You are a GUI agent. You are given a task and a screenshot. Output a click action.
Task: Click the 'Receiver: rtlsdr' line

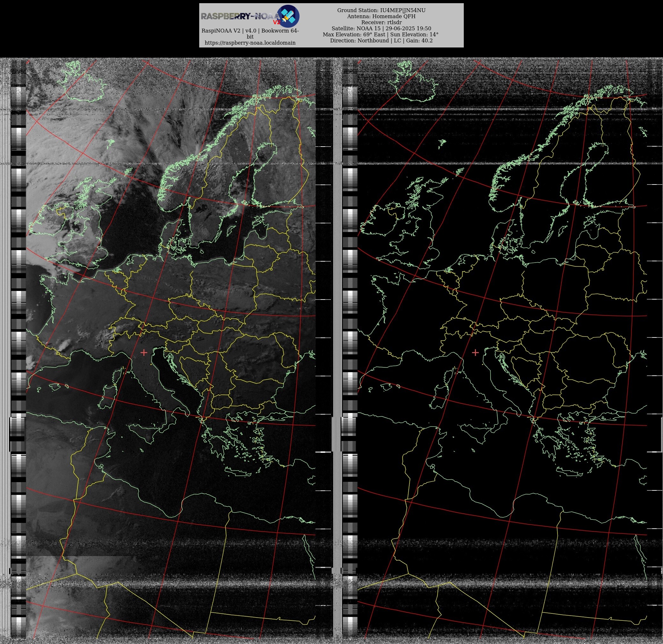381,22
